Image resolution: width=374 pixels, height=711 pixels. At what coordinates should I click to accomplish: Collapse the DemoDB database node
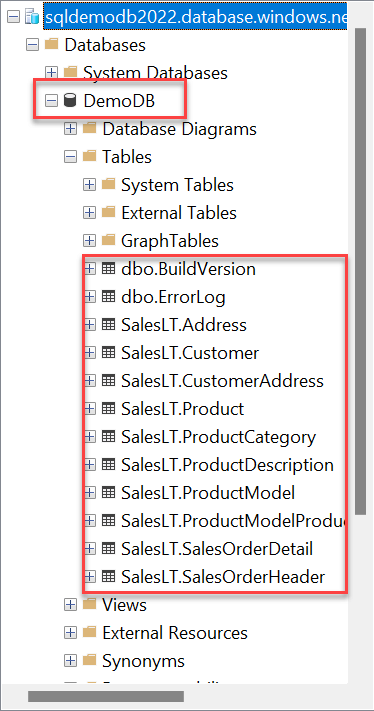point(52,101)
